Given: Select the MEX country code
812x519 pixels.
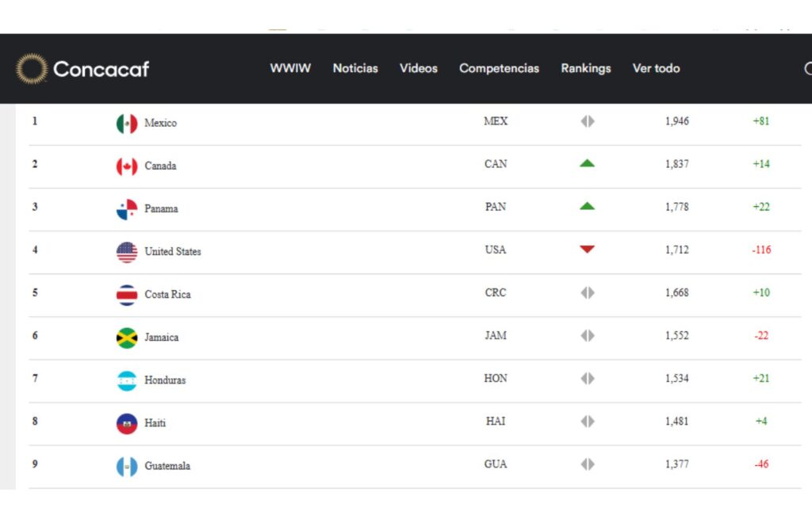Looking at the screenshot, I should tap(496, 121).
